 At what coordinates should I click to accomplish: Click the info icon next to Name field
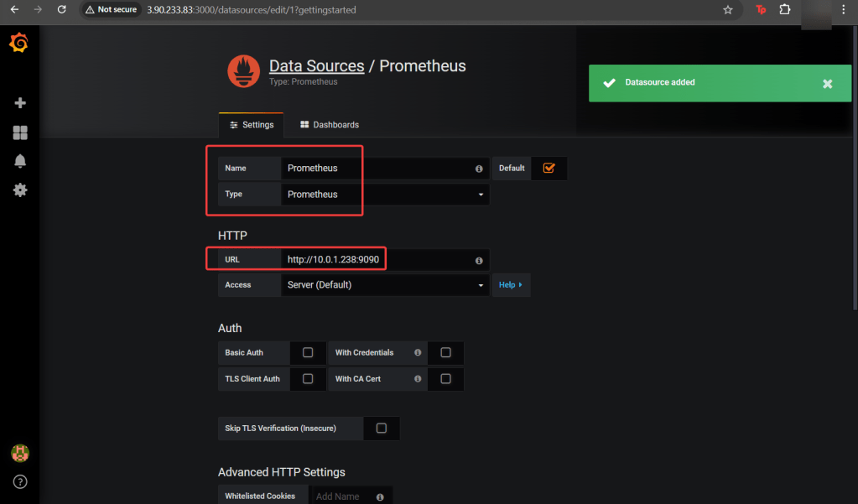coord(479,169)
